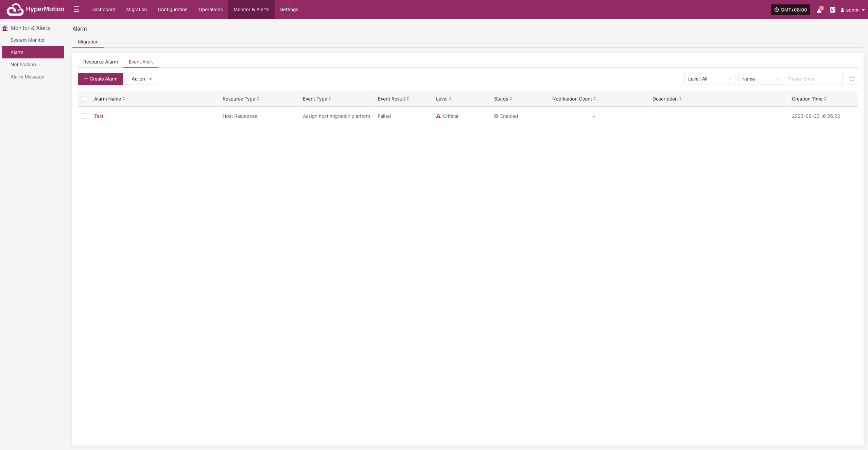Open the Test alarm link
This screenshot has height=450, width=868.
(x=99, y=116)
